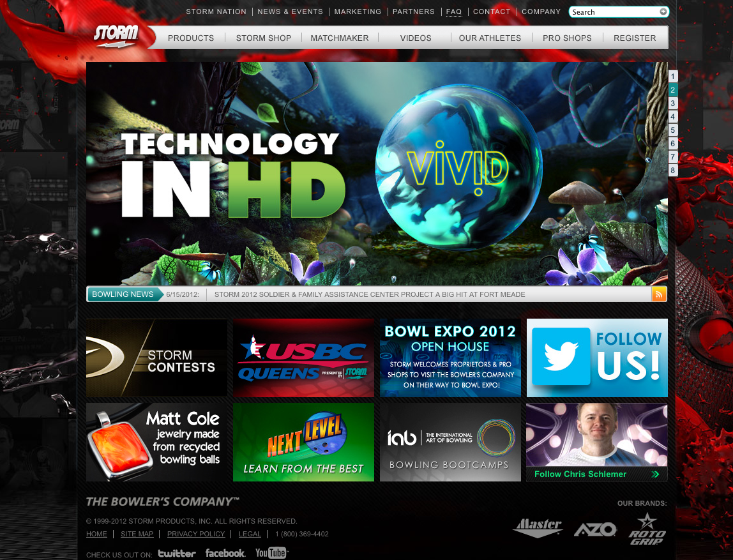This screenshot has height=560, width=733.
Task: Open the twitter logo in the footer
Action: (177, 554)
